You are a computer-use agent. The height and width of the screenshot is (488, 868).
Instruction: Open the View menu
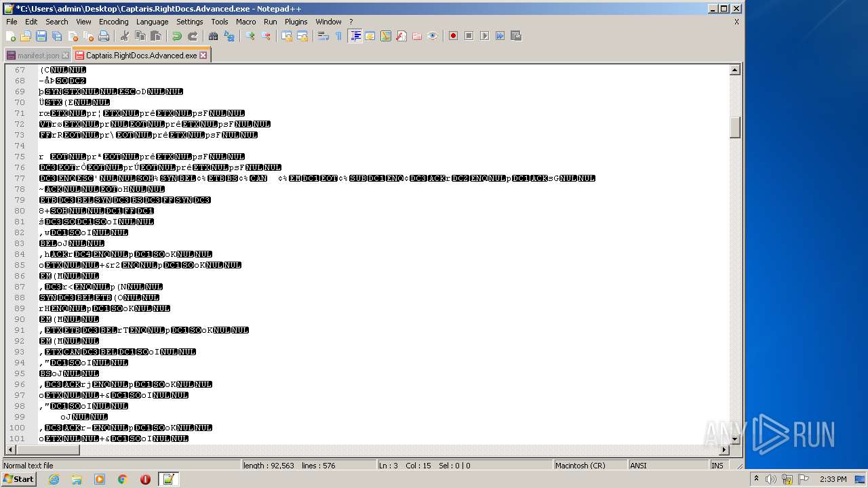pyautogui.click(x=83, y=22)
